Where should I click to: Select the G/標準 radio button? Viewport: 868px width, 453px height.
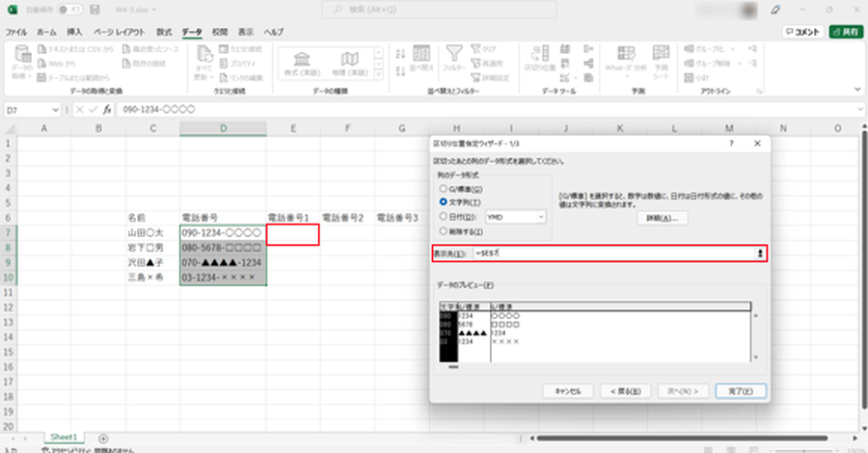444,190
